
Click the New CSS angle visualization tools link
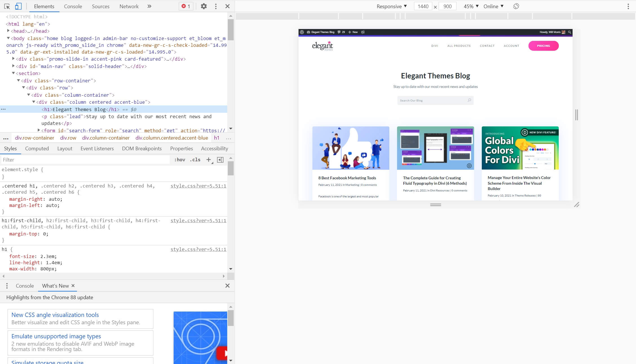55,315
